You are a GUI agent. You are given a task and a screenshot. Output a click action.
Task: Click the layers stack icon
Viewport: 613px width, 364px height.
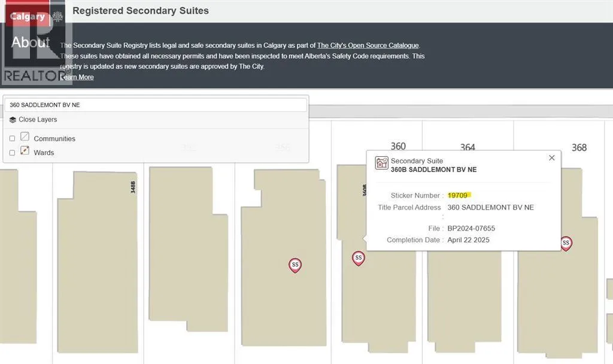pos(13,120)
